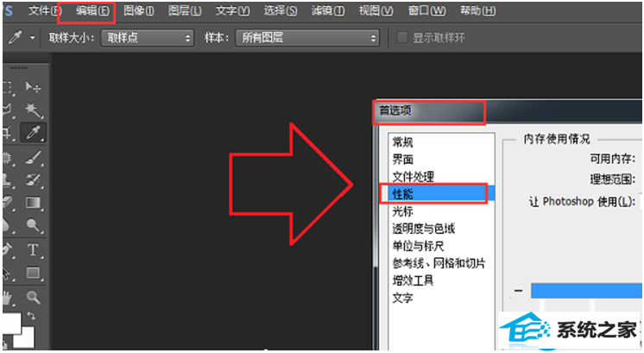644x353 pixels.
Task: Select the Brush tool
Action: click(x=33, y=157)
